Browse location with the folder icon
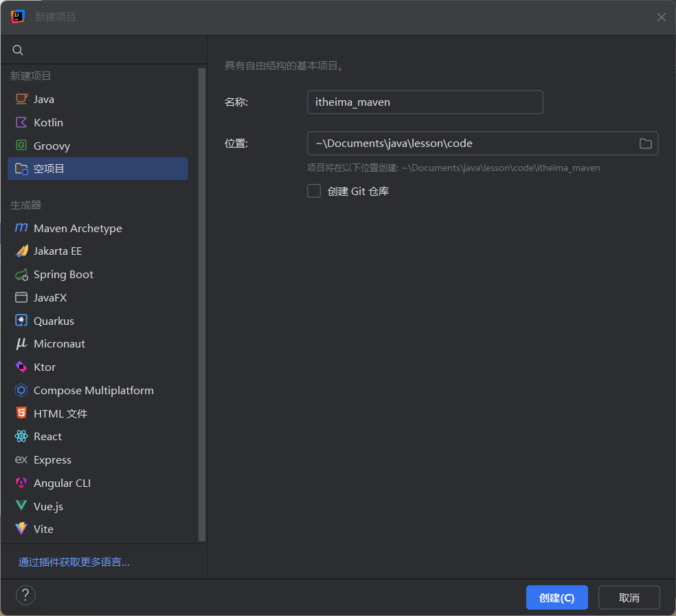 pyautogui.click(x=645, y=144)
